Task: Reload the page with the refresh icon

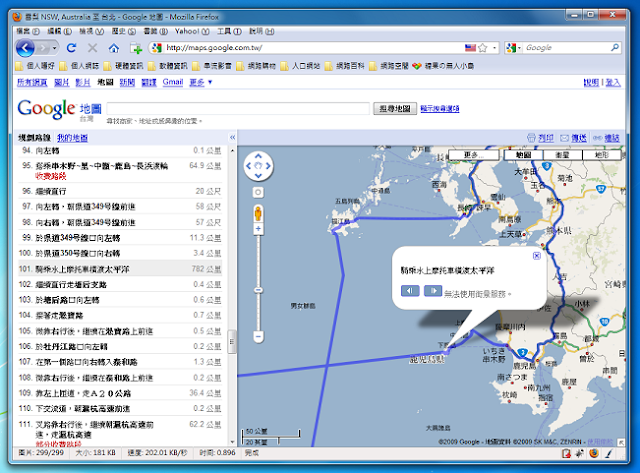Action: [x=71, y=48]
